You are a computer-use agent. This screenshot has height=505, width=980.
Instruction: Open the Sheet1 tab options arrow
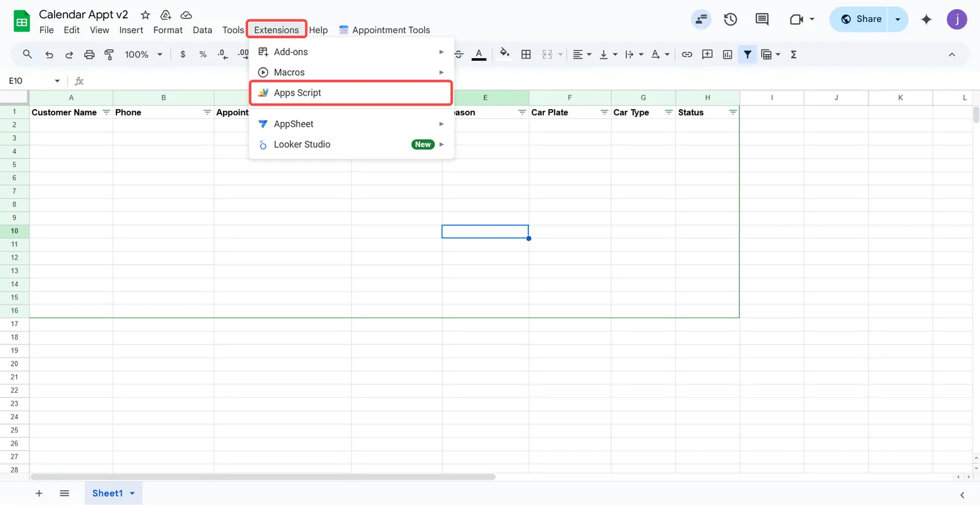[x=132, y=493]
